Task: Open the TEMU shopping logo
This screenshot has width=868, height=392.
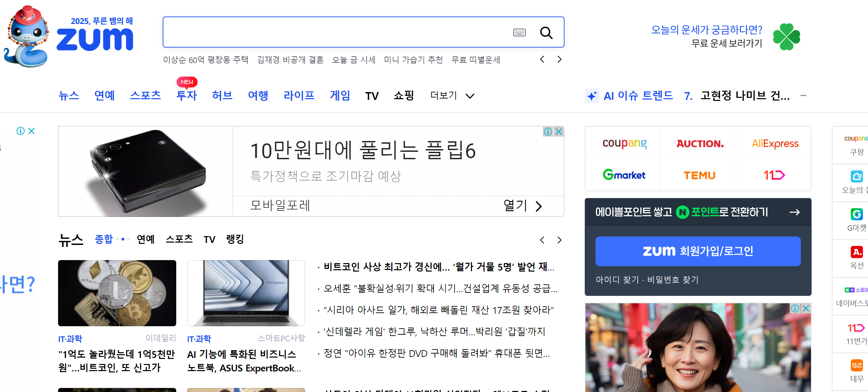Action: tap(699, 175)
